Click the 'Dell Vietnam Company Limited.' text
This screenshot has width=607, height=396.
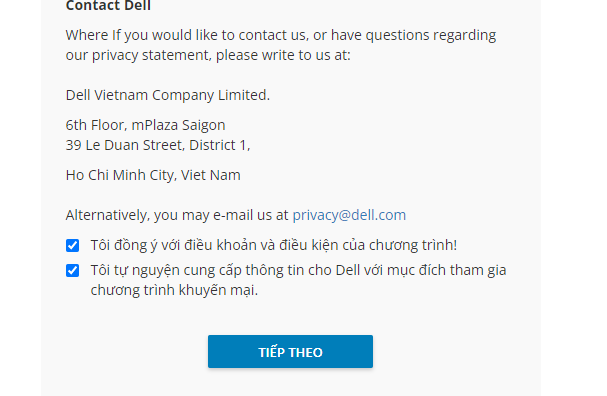[168, 95]
